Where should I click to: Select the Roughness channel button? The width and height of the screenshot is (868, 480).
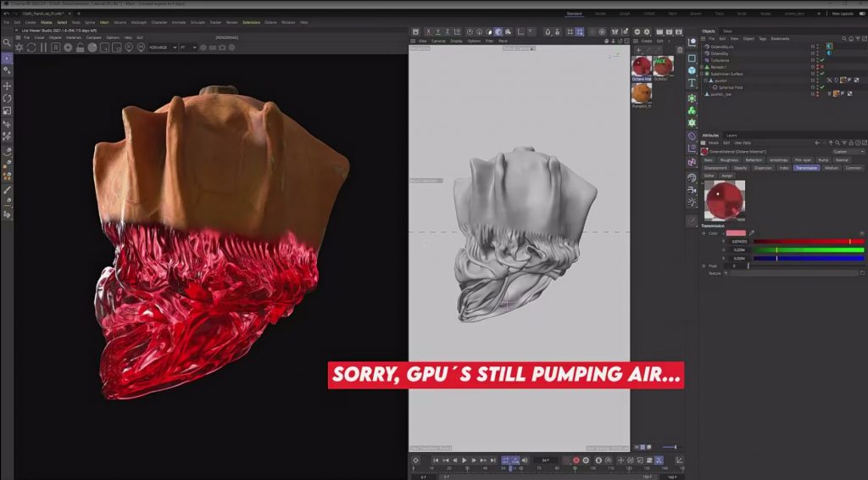[729, 160]
